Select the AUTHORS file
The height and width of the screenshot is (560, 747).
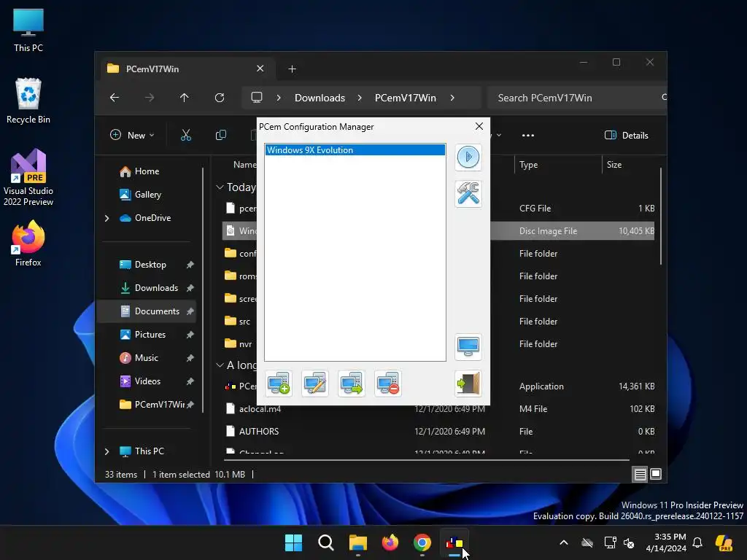259,432
